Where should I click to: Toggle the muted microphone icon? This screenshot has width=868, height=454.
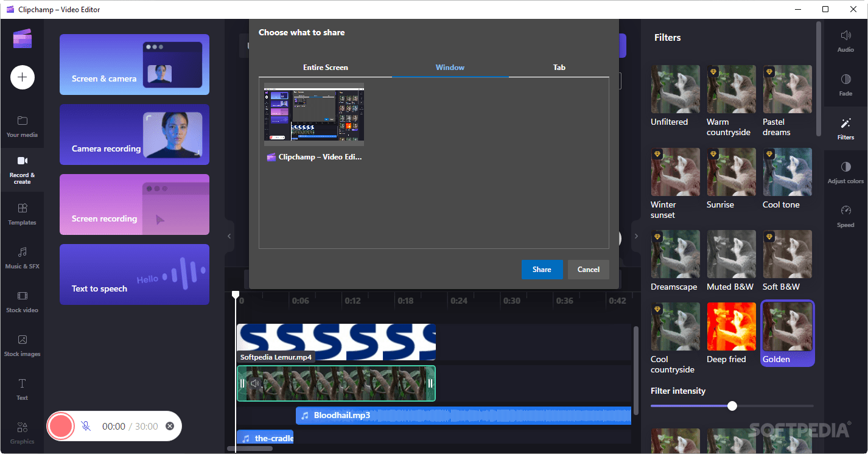[x=86, y=426]
